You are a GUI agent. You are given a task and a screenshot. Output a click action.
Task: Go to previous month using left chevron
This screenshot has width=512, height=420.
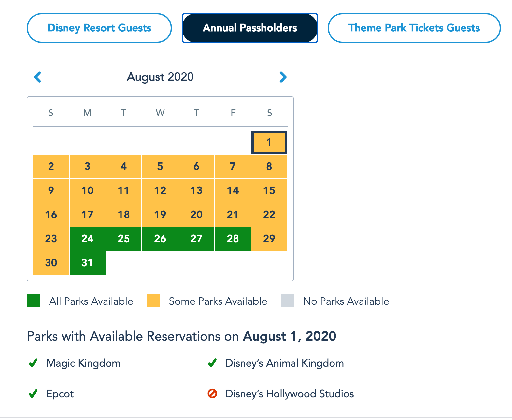tap(38, 77)
